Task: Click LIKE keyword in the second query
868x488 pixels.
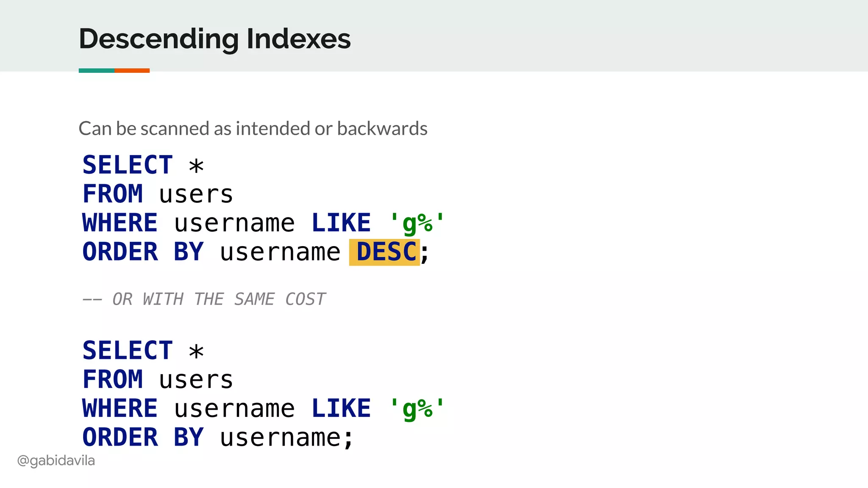Action: 341,408
